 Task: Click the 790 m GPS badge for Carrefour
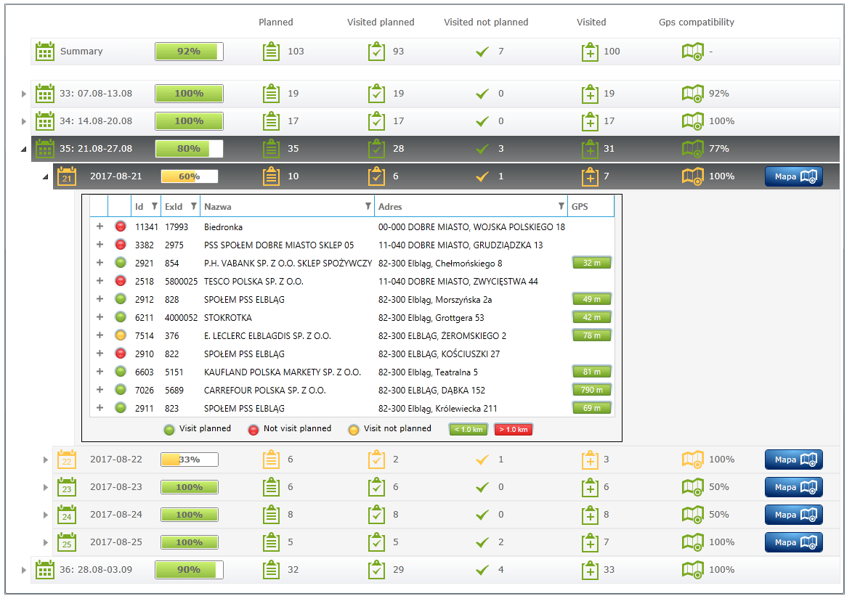coord(591,391)
